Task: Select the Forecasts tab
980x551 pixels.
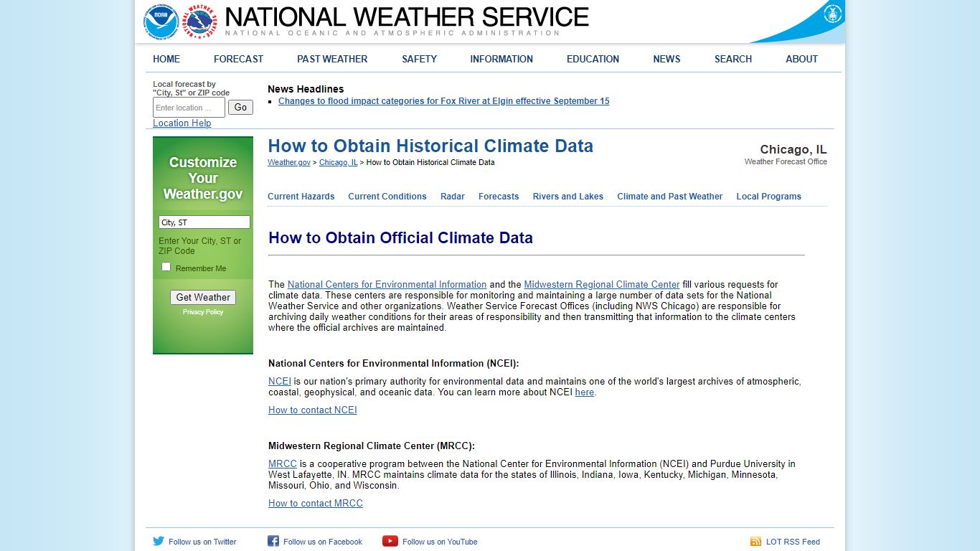Action: (x=499, y=197)
